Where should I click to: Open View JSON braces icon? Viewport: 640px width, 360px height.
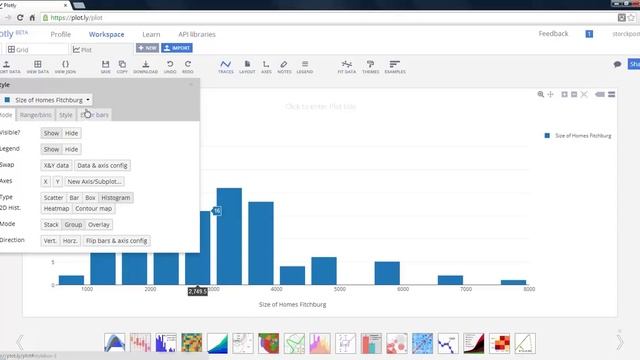[65, 67]
